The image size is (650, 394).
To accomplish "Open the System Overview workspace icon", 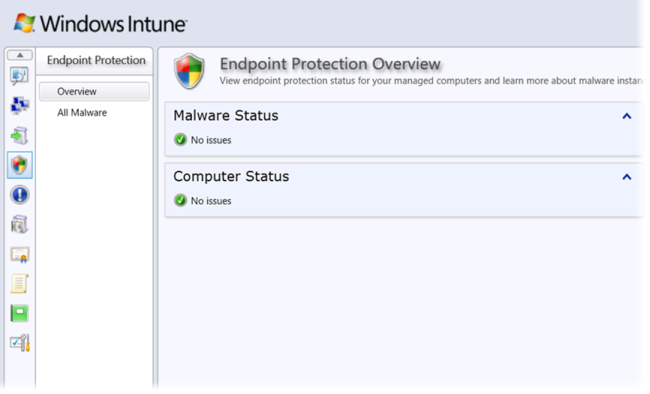I will [x=19, y=76].
